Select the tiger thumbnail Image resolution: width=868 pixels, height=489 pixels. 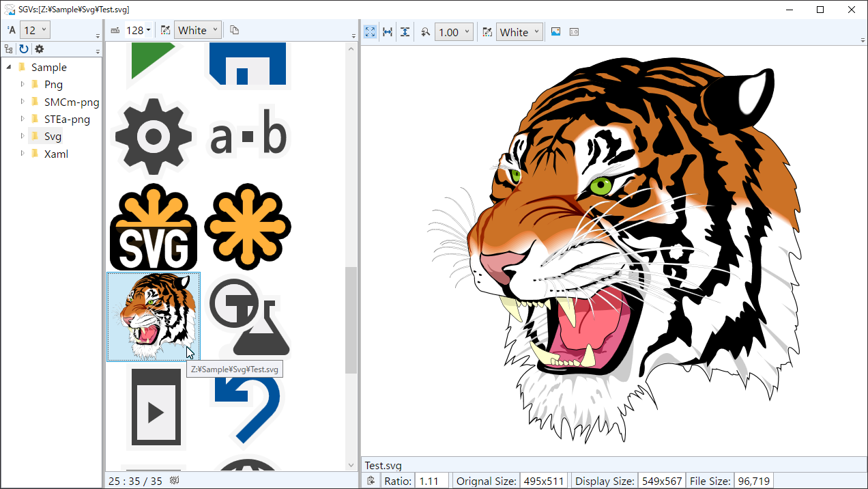click(154, 317)
